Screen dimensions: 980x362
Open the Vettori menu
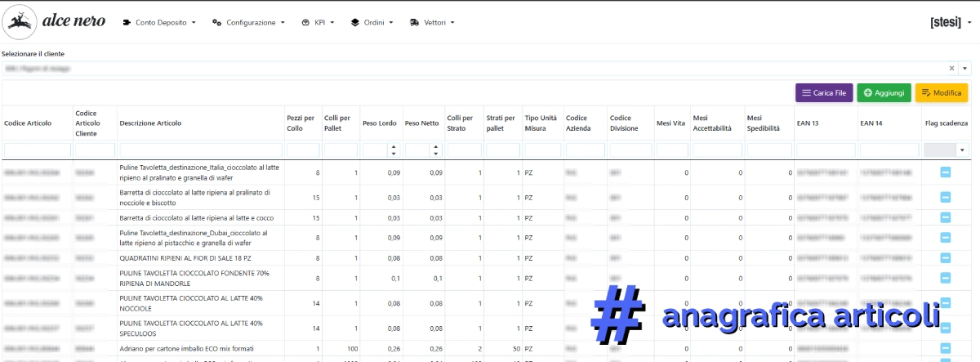click(x=432, y=23)
